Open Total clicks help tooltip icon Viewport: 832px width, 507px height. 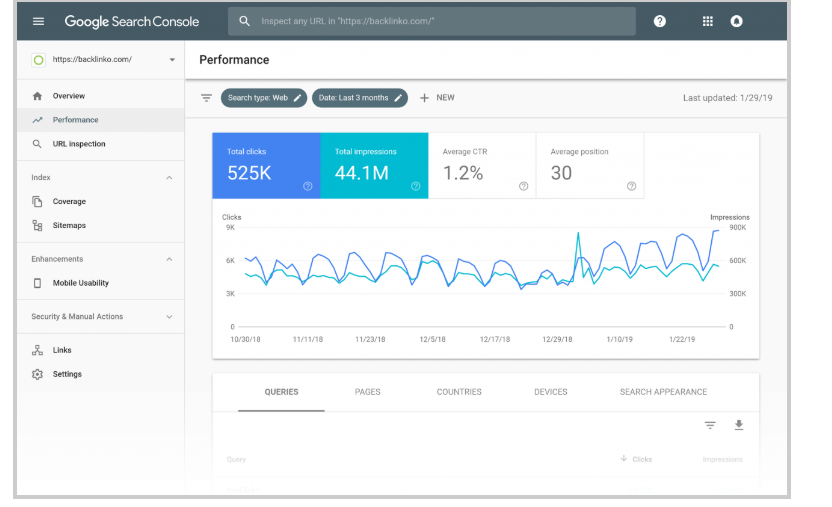(x=308, y=186)
